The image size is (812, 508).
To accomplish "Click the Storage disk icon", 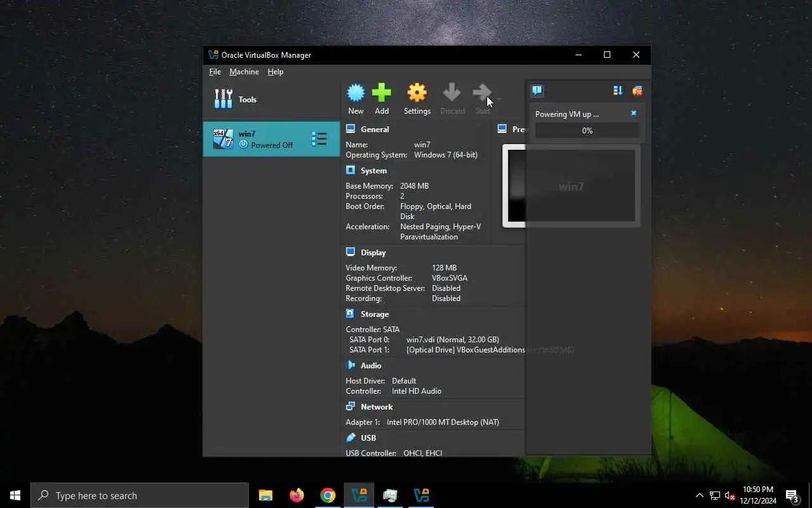I will click(350, 314).
